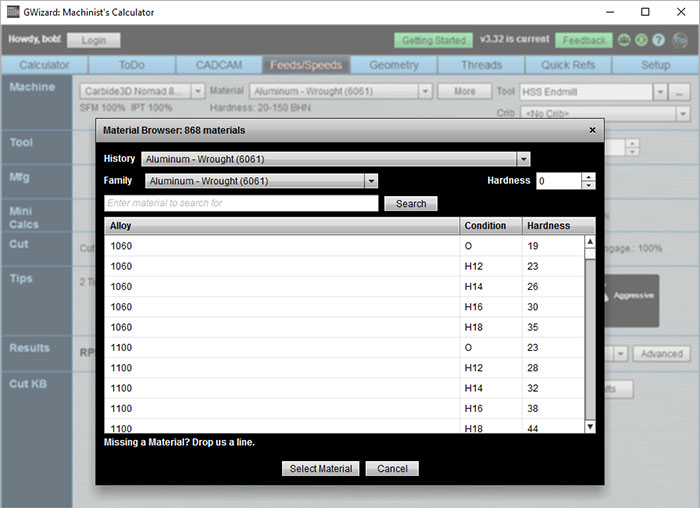
Task: Open help with the question mark icon
Action: 657,41
